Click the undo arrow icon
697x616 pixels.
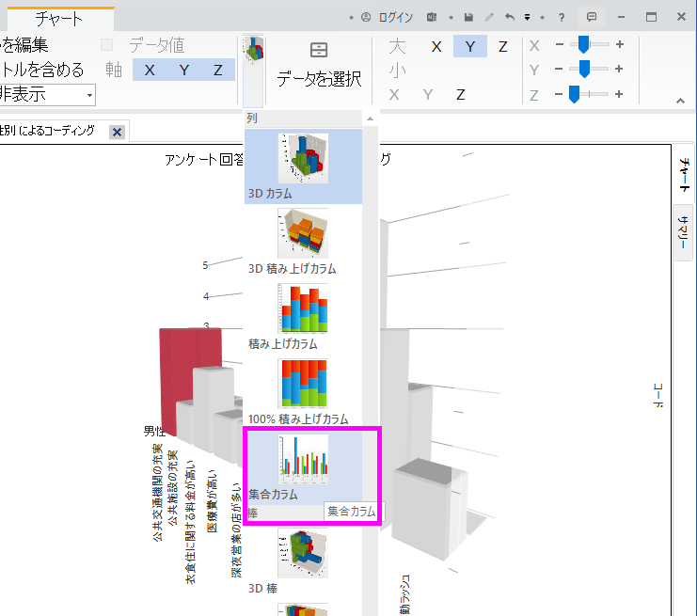pos(509,18)
